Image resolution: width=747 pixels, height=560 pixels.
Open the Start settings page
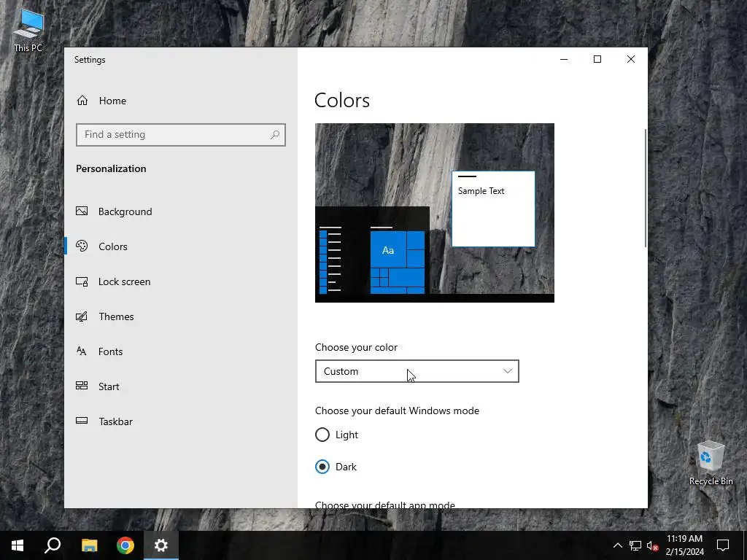click(x=181, y=386)
